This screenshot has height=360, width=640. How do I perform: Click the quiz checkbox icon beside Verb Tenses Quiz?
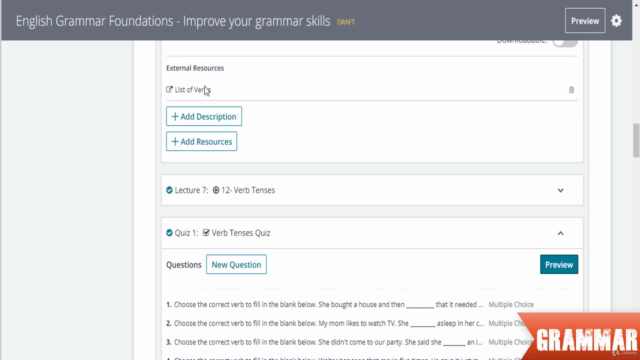tap(206, 233)
